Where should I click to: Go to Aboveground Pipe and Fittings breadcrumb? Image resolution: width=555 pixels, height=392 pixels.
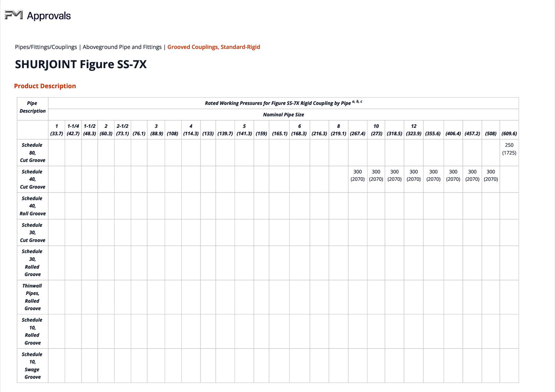[122, 47]
